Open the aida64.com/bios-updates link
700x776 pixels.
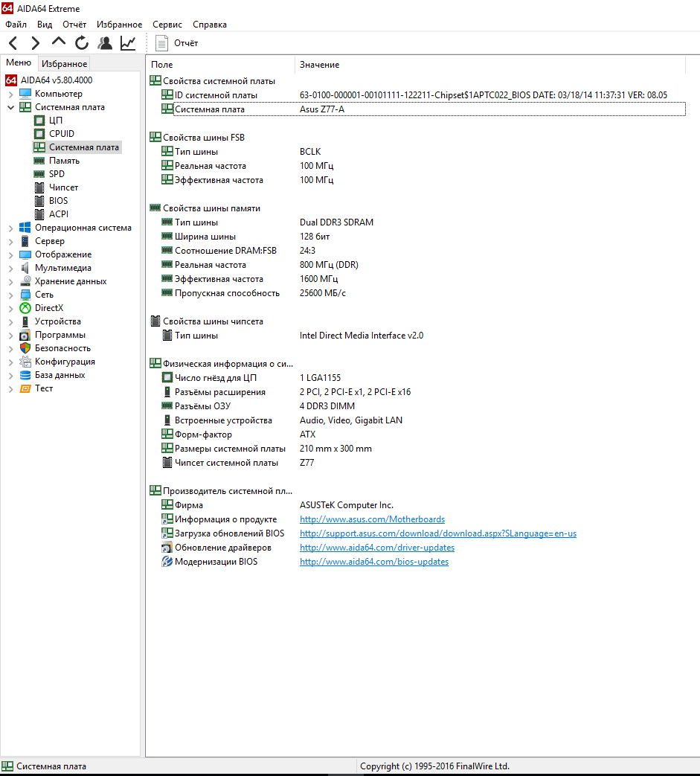click(373, 562)
